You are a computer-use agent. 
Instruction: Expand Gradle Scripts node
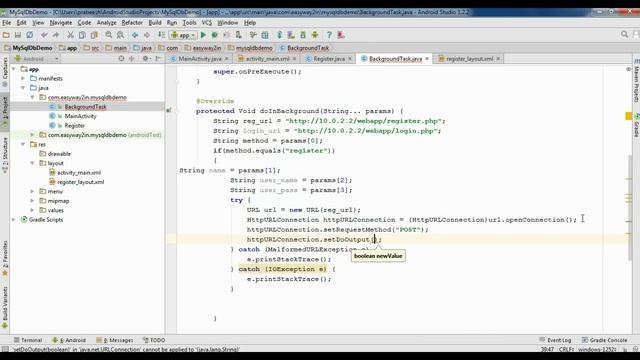tap(14, 220)
